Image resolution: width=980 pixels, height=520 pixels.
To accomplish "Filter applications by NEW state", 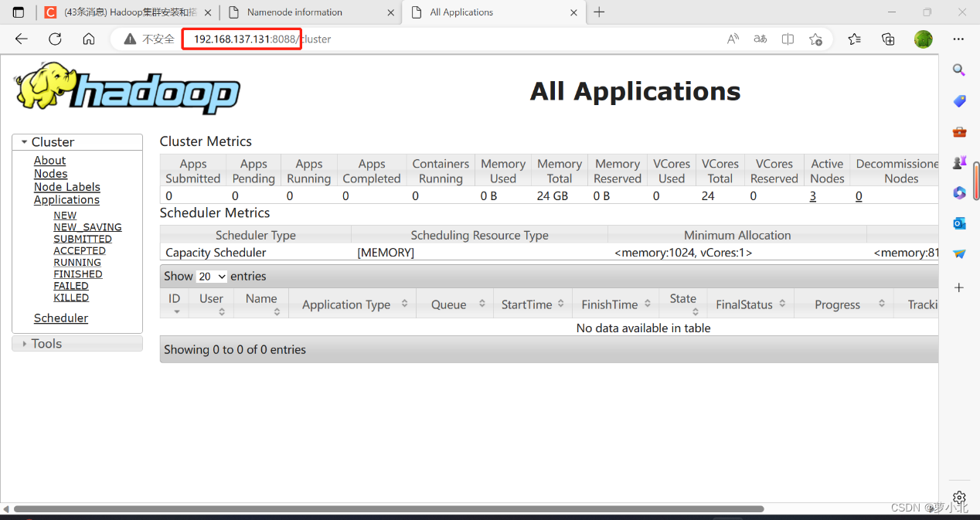I will coord(65,216).
